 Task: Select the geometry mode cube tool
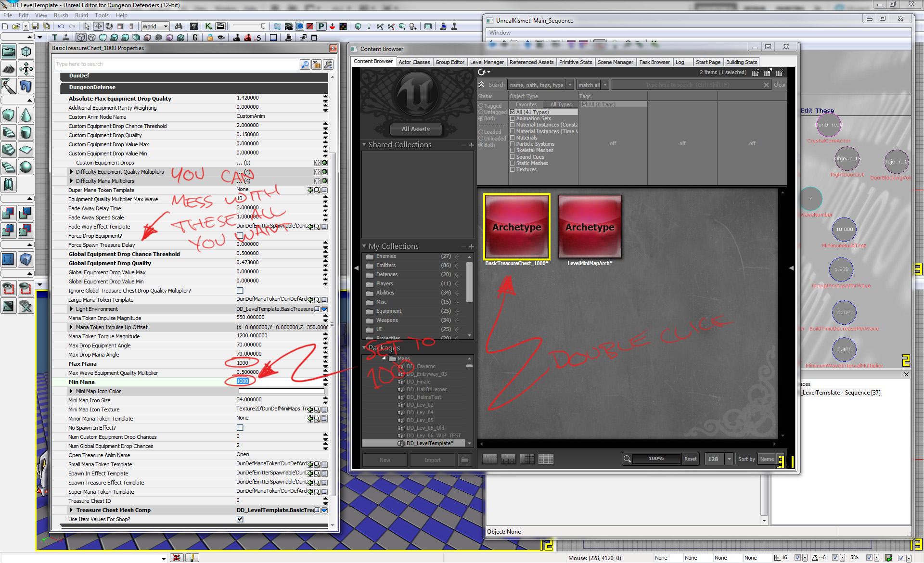(26, 51)
